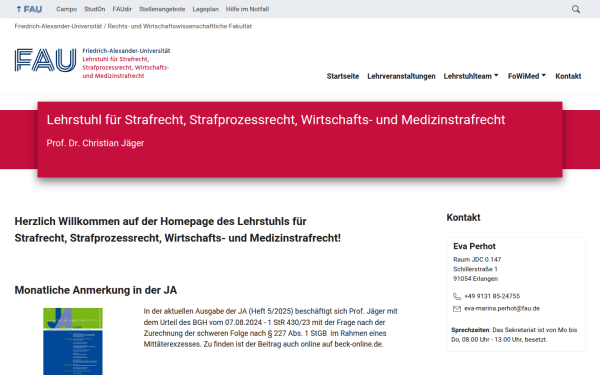Click the FAU home link in top bar
The width and height of the screenshot is (600, 375).
(29, 9)
